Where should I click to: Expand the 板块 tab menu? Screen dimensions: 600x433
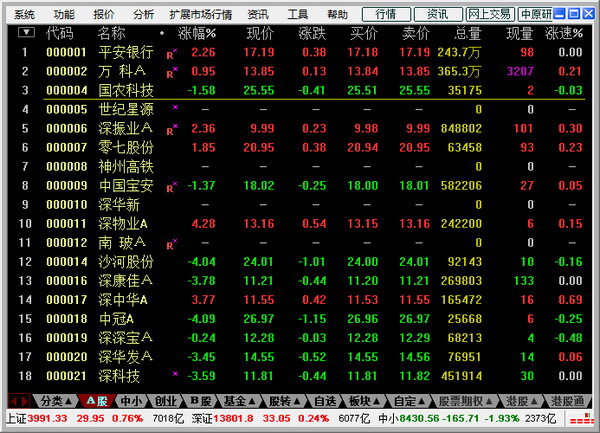pyautogui.click(x=377, y=401)
